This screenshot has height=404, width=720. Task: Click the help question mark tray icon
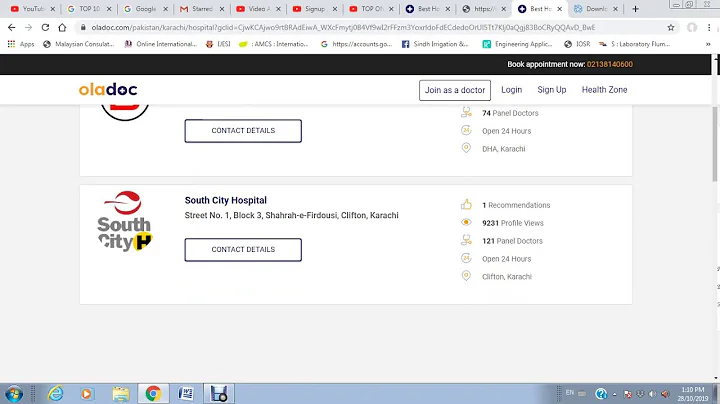pos(601,394)
